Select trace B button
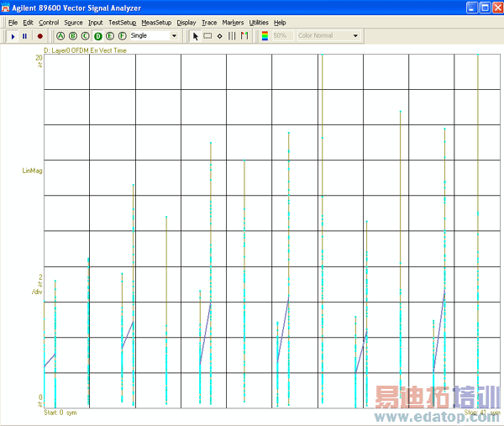Image resolution: width=504 pixels, height=426 pixels. [x=73, y=36]
